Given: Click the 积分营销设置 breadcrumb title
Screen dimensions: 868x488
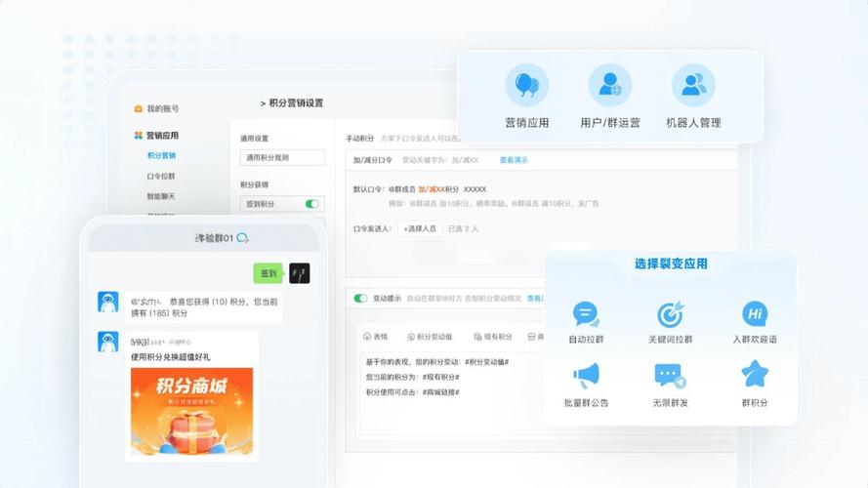Looking at the screenshot, I should point(296,102).
